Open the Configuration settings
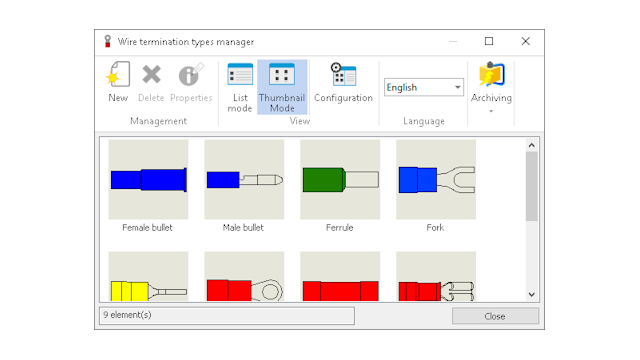Image resolution: width=640 pixels, height=360 pixels. 343,82
